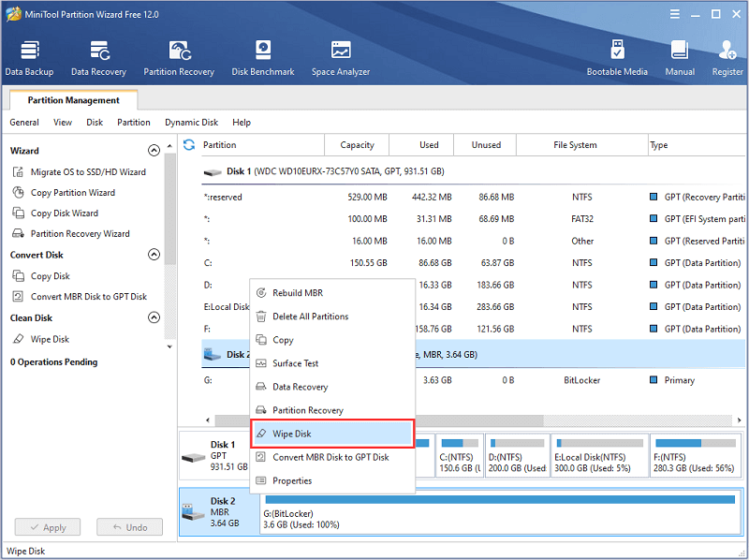Select F:(NTFS) block in disk map
Viewport: 749px width, 560px height.
tap(696, 456)
